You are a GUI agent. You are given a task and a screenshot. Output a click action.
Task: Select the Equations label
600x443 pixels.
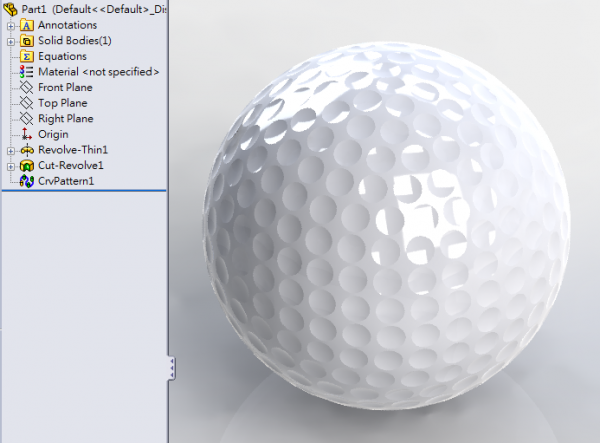tap(62, 56)
